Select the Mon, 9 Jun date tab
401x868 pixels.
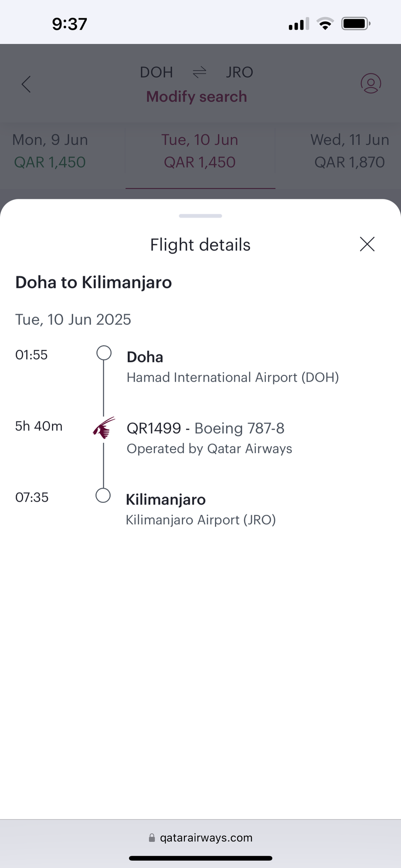50,151
